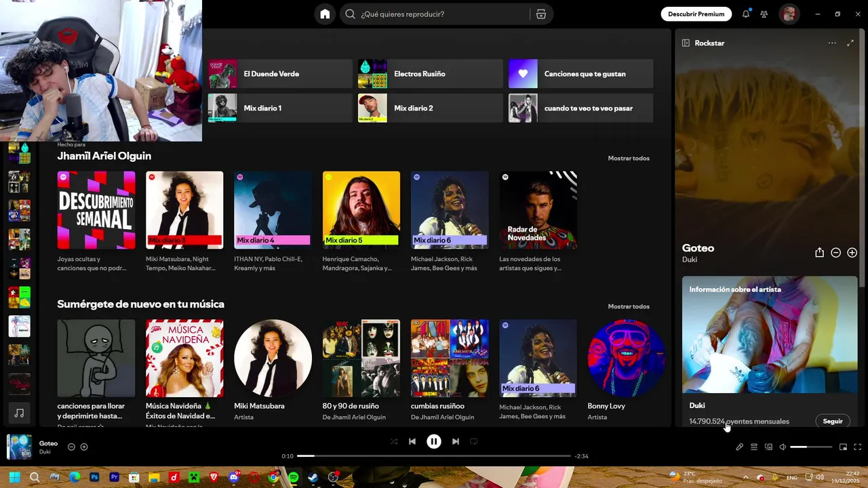Screen dimensions: 868x488
Task: Expand the now-playing view to full size
Action: pos(850,43)
